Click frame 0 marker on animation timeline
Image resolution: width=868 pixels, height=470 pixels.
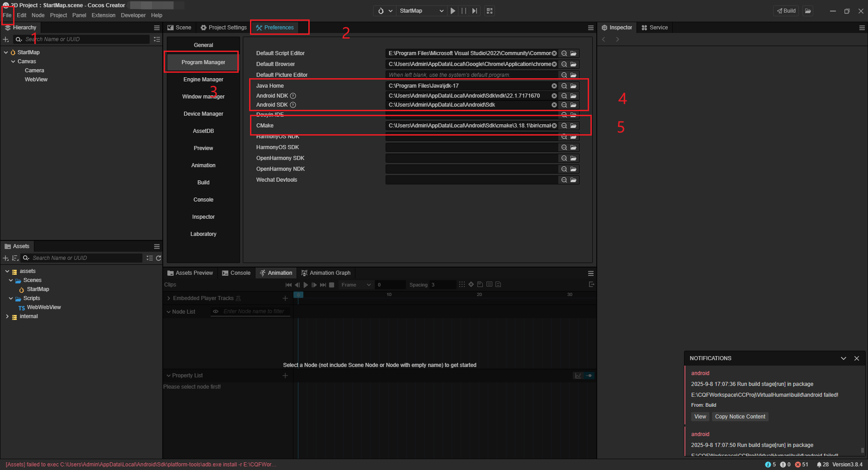pyautogui.click(x=298, y=295)
